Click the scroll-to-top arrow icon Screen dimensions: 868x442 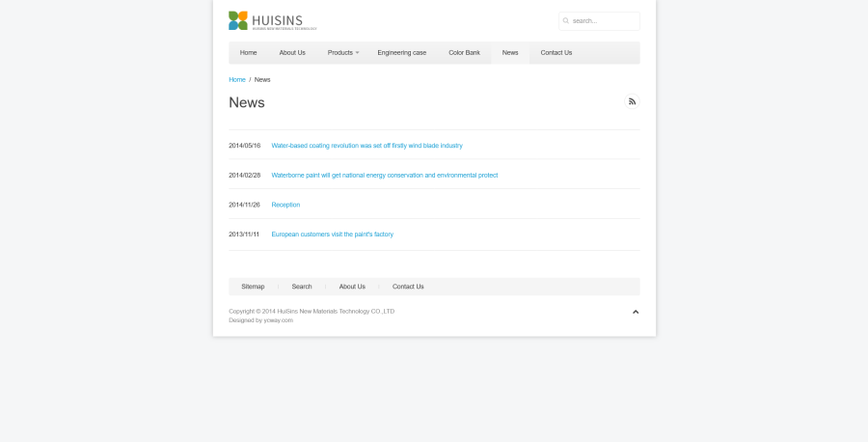point(636,312)
